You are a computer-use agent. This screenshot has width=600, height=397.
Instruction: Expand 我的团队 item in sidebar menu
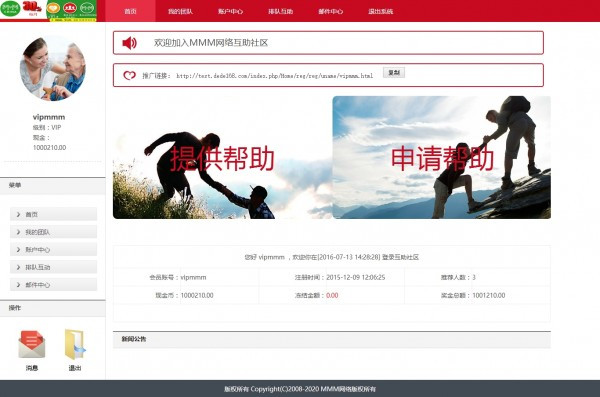pos(54,232)
